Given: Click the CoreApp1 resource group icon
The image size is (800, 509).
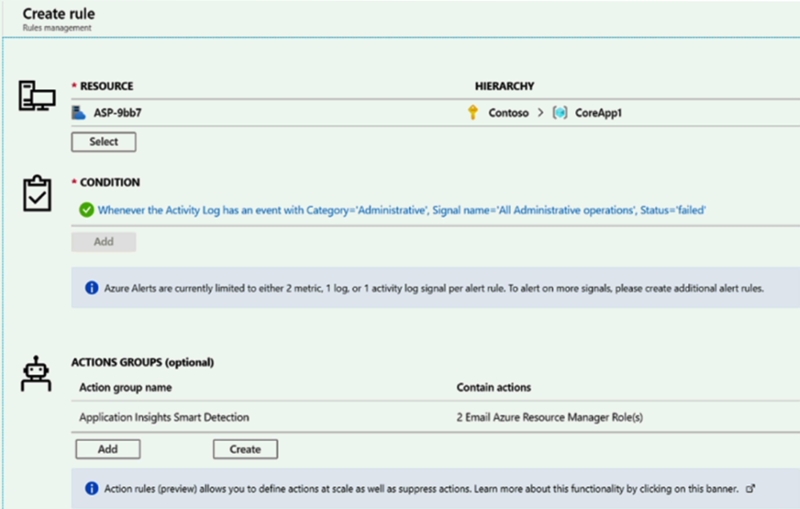Looking at the screenshot, I should pos(560,113).
